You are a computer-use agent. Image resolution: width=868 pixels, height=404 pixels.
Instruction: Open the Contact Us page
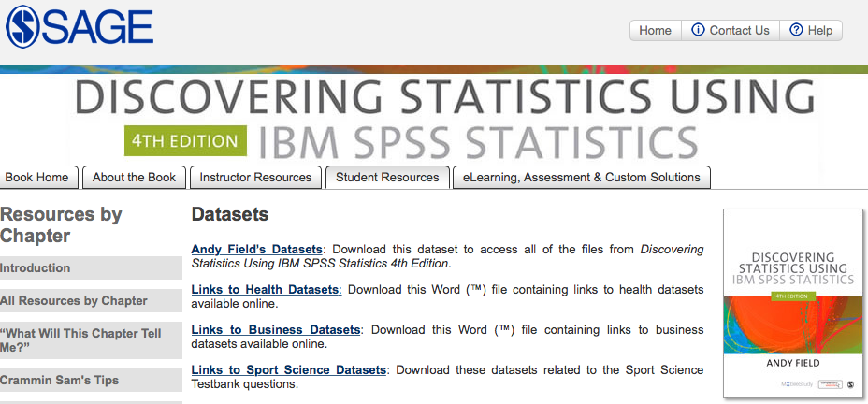pyautogui.click(x=731, y=31)
